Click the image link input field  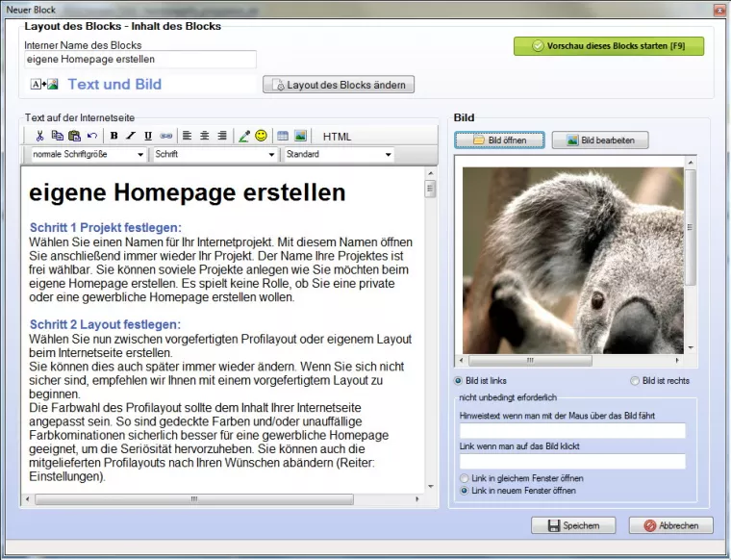click(572, 461)
